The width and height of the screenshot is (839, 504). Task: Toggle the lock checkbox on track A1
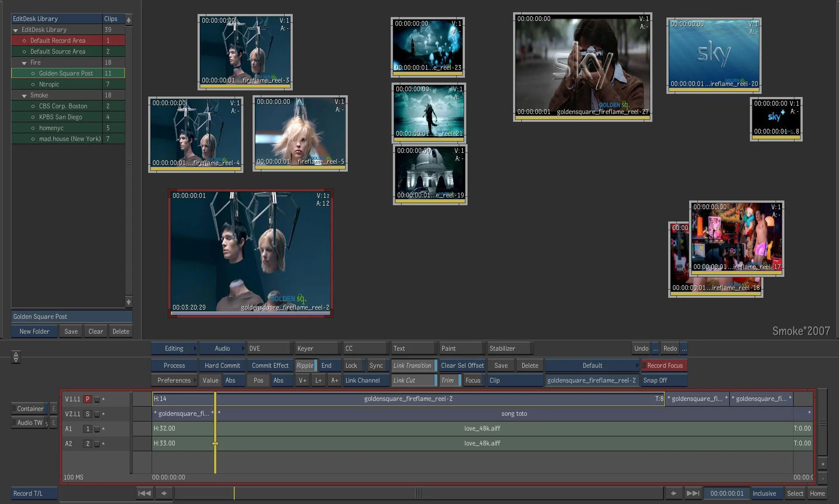97,429
